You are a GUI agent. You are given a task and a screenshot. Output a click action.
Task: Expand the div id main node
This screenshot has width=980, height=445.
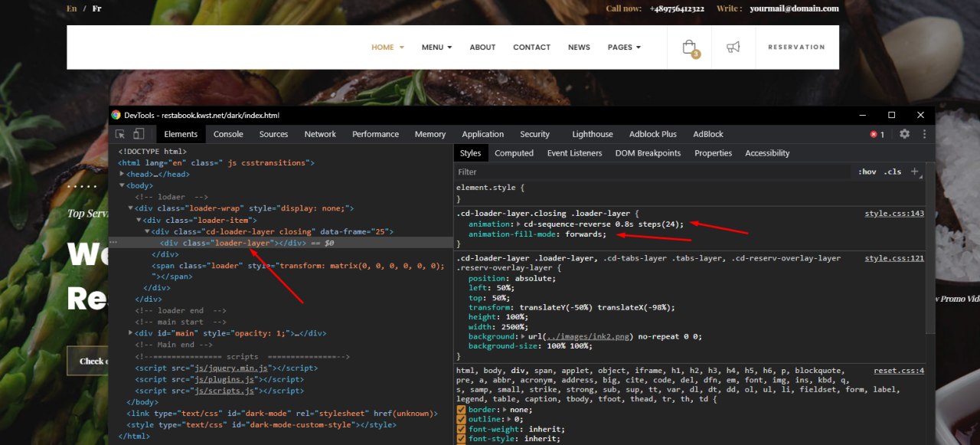[131, 333]
